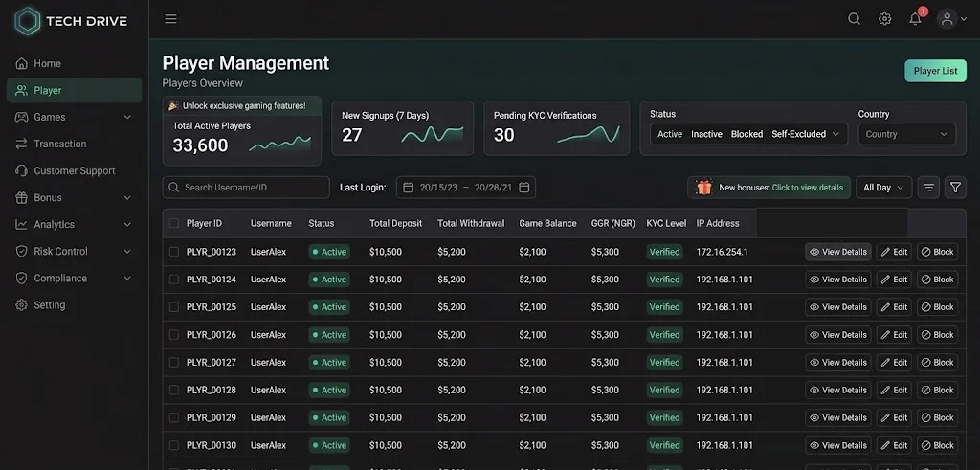980x470 pixels.
Task: Click the Transaction arrows icon in sidebar
Action: tap(22, 144)
